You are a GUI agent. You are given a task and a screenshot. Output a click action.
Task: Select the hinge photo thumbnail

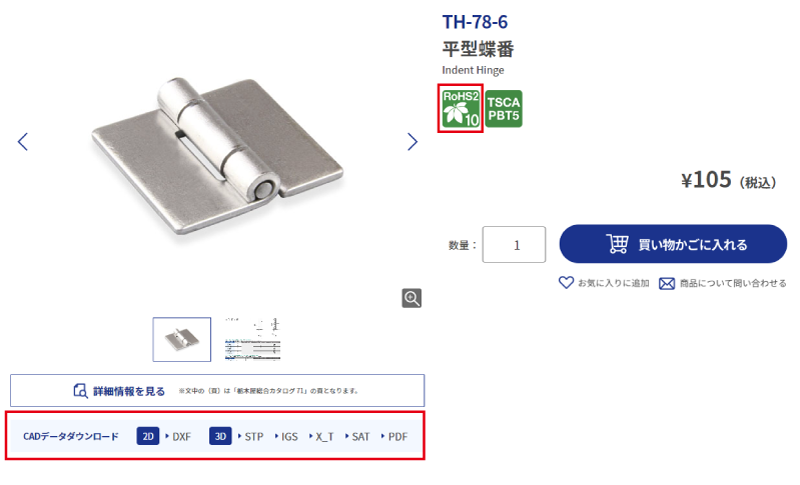[x=182, y=340]
